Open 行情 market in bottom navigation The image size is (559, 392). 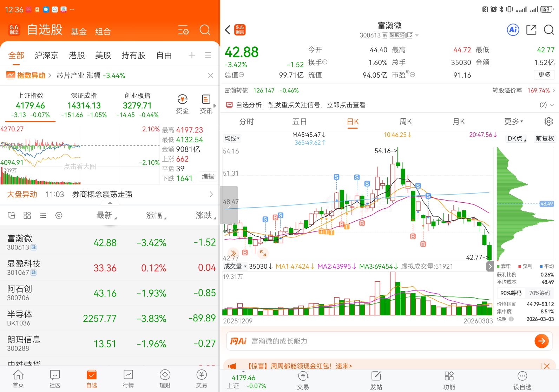pos(128,379)
